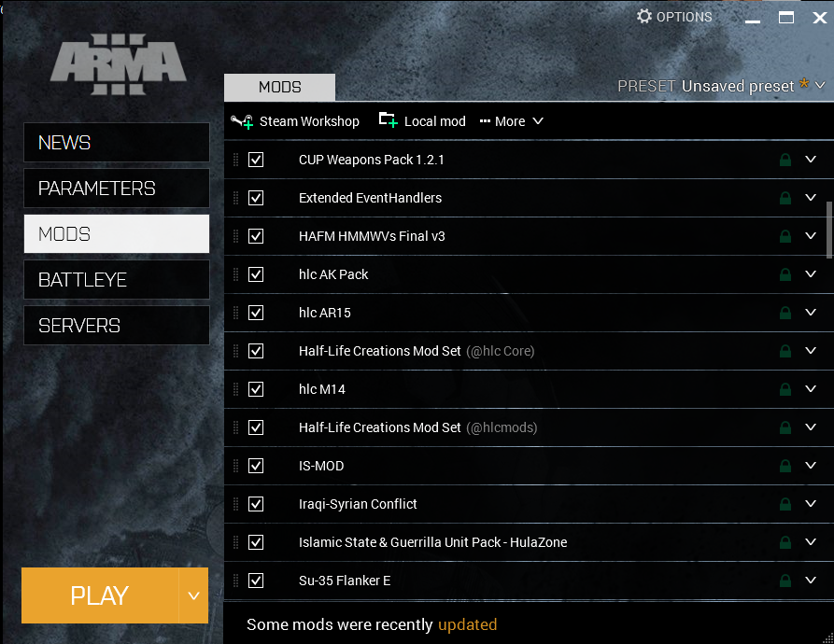Uncheck the Extended EventHandlers mod
The height and width of the screenshot is (644, 834).
click(256, 198)
